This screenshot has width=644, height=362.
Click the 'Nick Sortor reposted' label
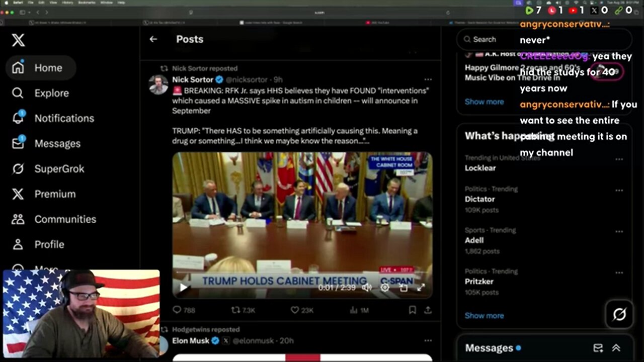coord(204,68)
